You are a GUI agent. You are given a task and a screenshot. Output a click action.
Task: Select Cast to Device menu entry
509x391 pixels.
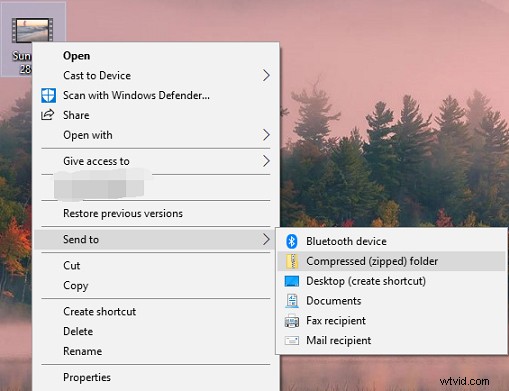click(x=157, y=75)
